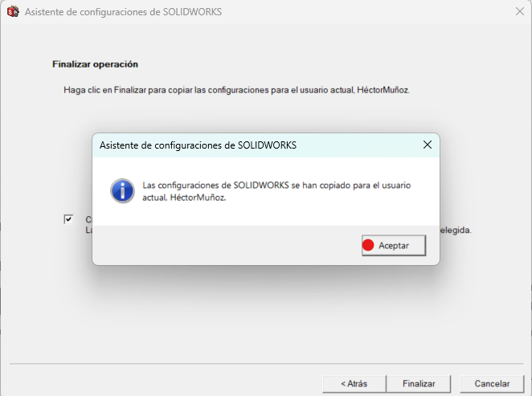Confirm the message with Aceptar
Image resolution: width=532 pixels, height=396 pixels.
[394, 246]
